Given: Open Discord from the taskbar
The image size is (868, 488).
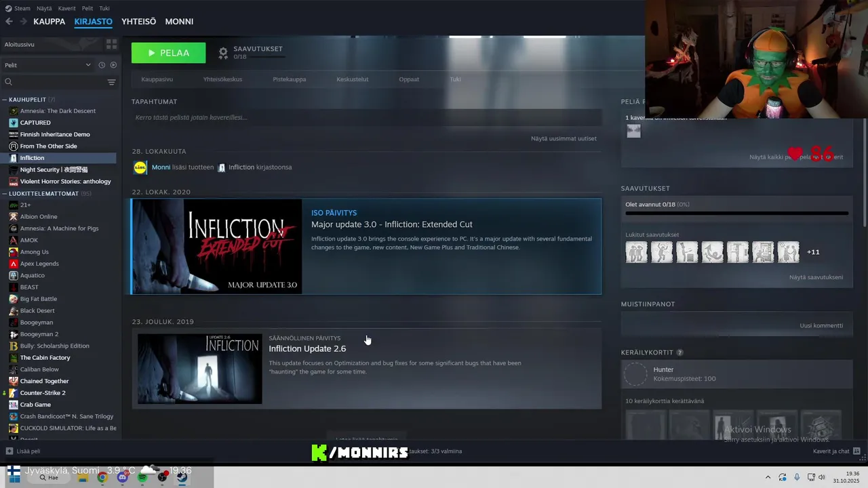Looking at the screenshot, I should 122,477.
